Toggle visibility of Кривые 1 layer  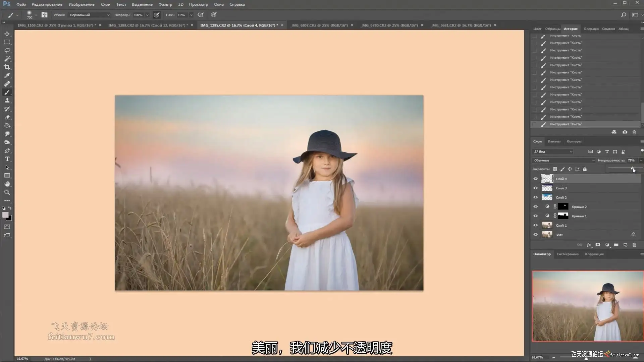(x=536, y=216)
